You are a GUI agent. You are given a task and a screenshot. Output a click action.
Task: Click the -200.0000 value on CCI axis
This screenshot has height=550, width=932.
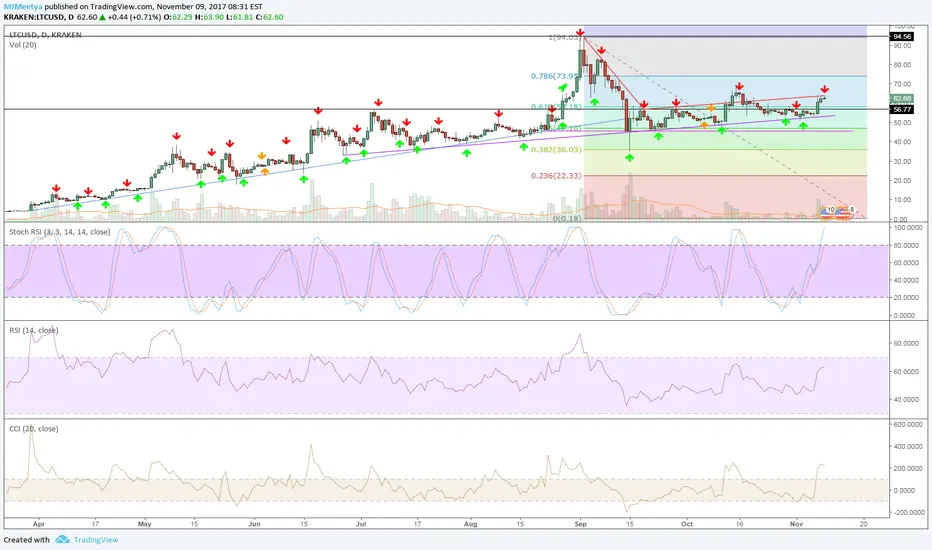(906, 513)
